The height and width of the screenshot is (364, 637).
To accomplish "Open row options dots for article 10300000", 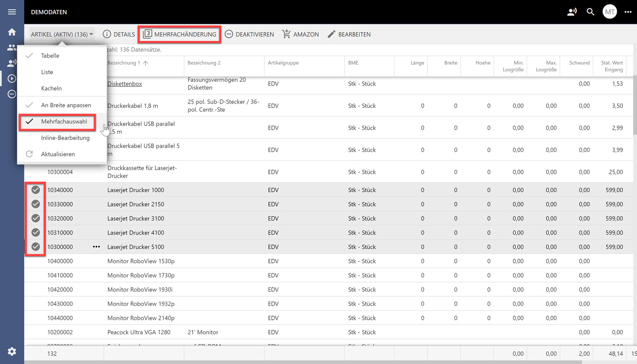I will pyautogui.click(x=96, y=246).
